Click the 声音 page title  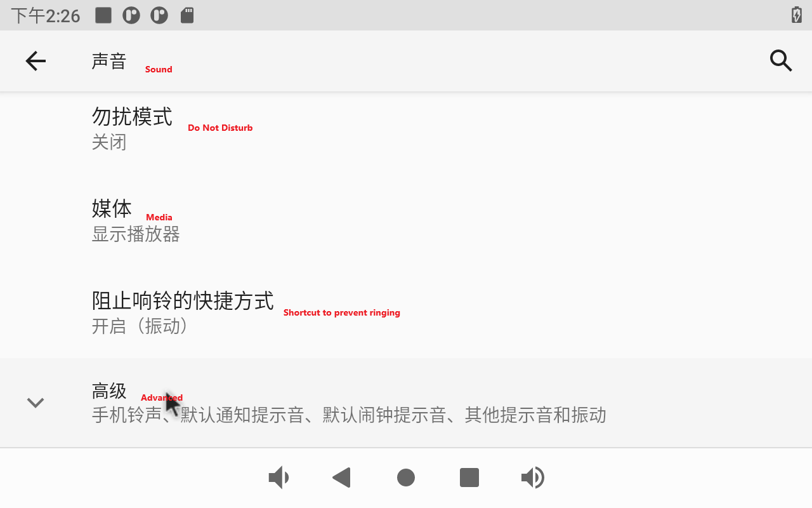coord(109,61)
